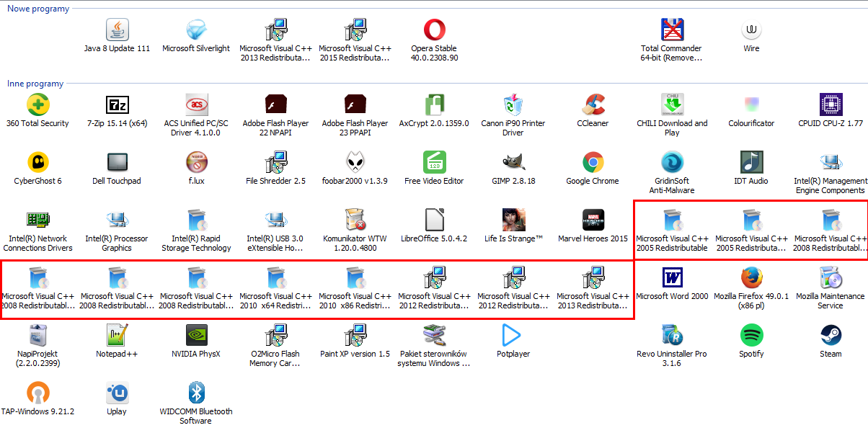Select Intel(R) Rapid Storage Technology icon

tap(196, 220)
